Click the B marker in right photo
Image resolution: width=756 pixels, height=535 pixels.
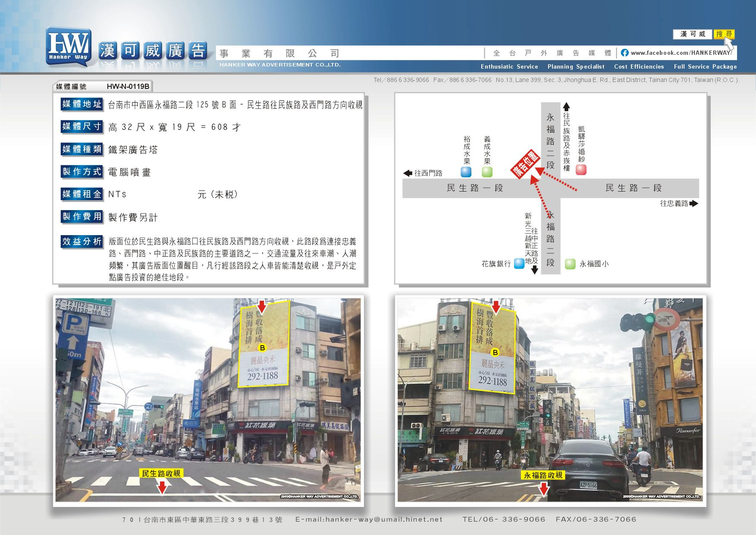(495, 352)
